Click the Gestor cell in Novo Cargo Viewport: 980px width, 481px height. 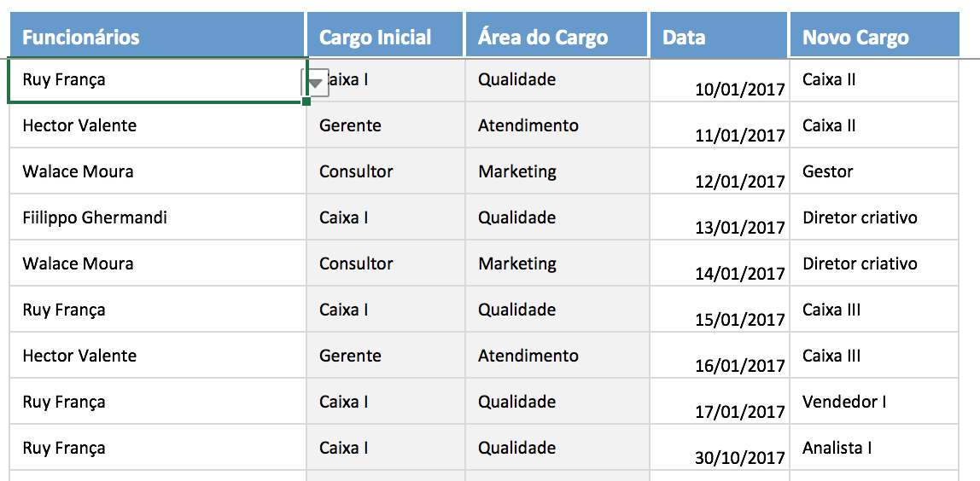point(873,172)
